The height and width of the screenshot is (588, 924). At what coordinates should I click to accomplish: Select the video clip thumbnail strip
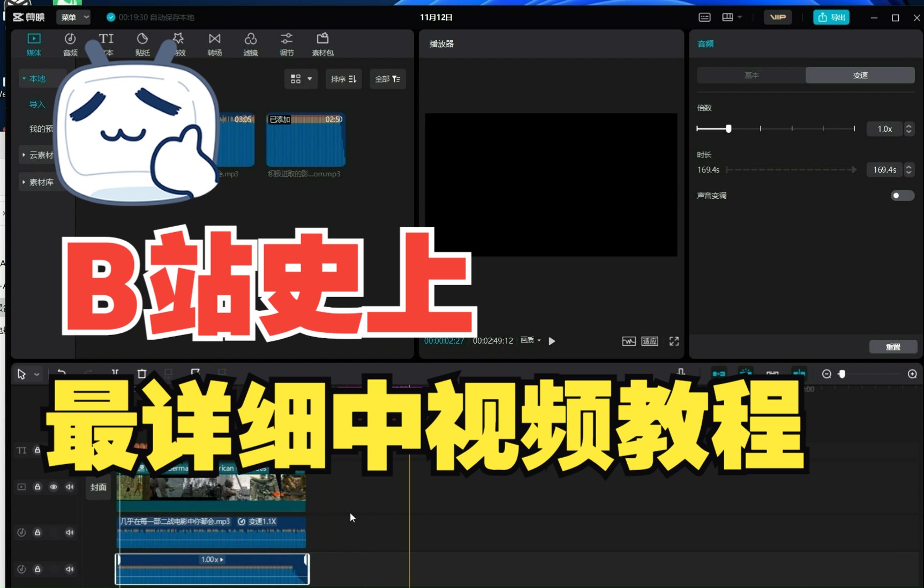pos(212,488)
